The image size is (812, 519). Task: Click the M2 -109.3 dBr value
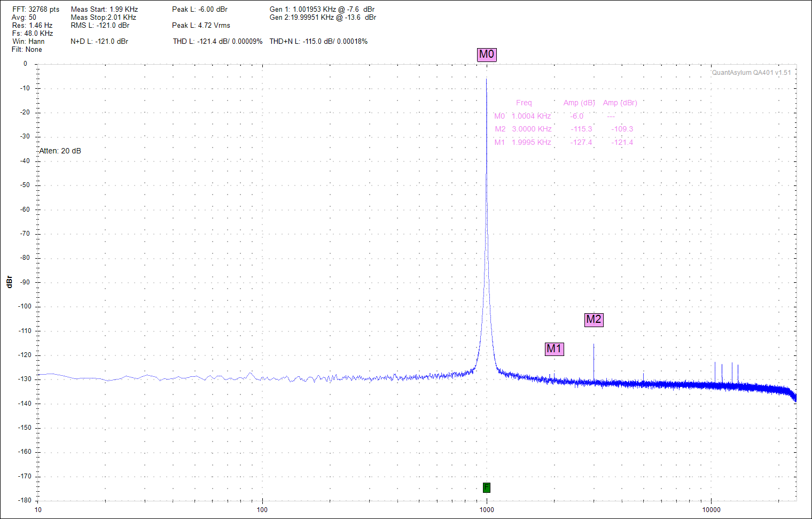622,129
